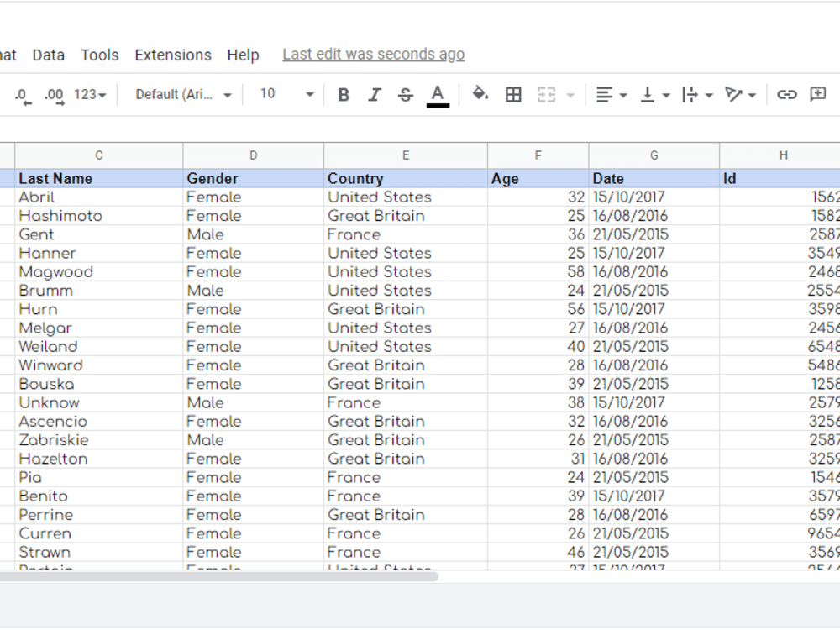Open the Extensions menu

173,55
